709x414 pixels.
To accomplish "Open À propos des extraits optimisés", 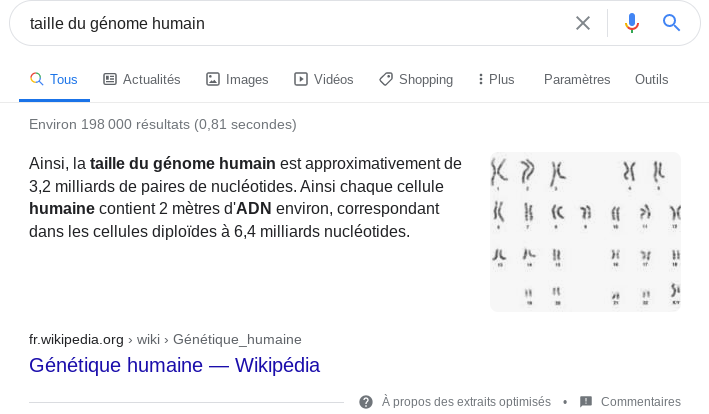I will pos(466,401).
